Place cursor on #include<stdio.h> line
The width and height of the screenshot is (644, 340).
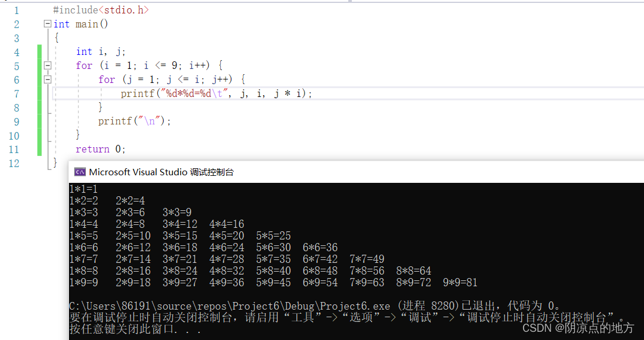tap(101, 11)
